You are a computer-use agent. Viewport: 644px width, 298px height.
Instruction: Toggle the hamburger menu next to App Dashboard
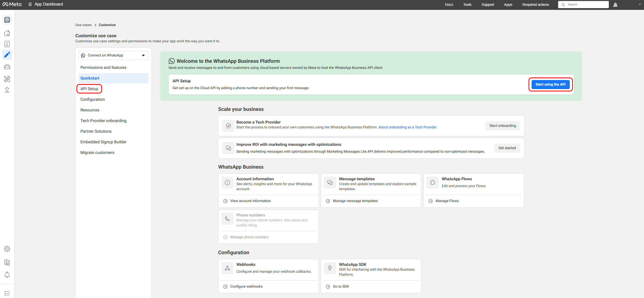tap(30, 4)
